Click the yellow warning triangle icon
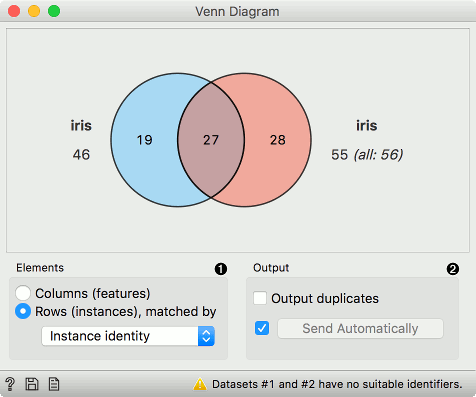476x397 pixels. tap(200, 384)
